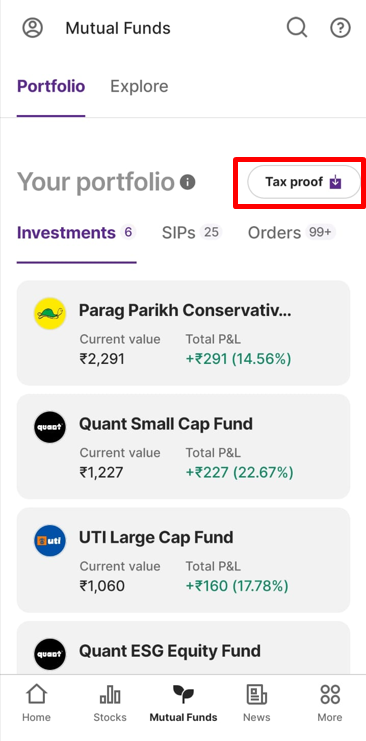Switch to the Explore tab
The image size is (366, 741).
tap(139, 86)
